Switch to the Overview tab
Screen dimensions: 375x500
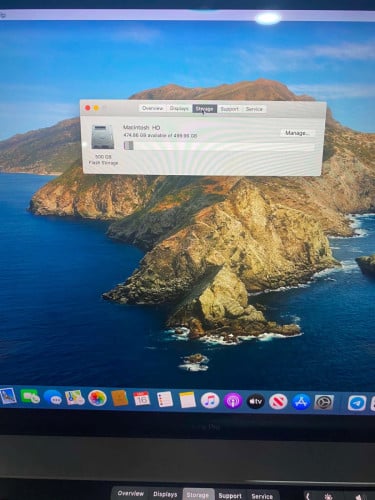(x=152, y=108)
